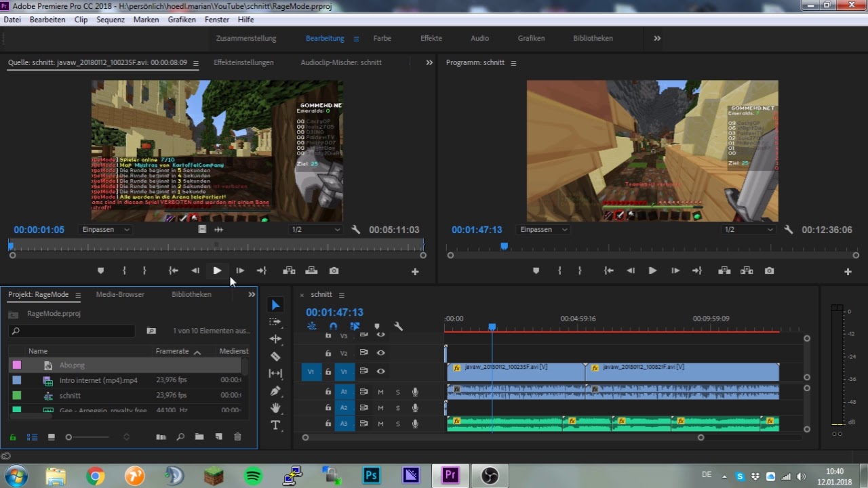This screenshot has height=488, width=868.
Task: Select the Selection tool arrow
Action: pyautogui.click(x=275, y=306)
